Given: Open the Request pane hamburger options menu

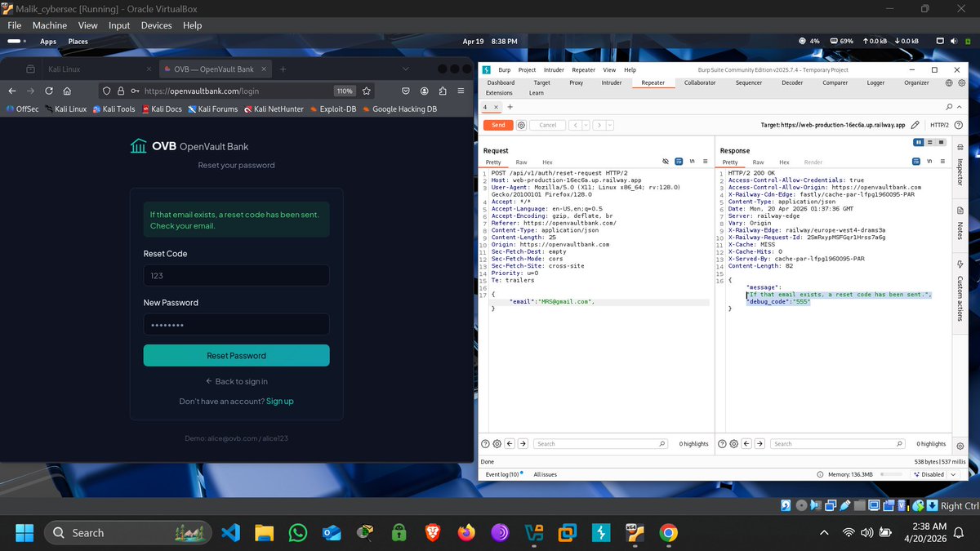Looking at the screenshot, I should click(706, 162).
